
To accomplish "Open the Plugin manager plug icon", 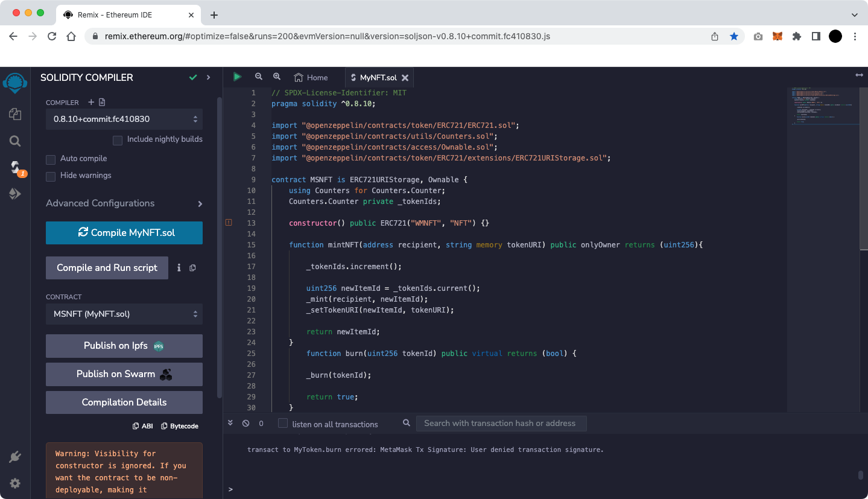I will 15,457.
